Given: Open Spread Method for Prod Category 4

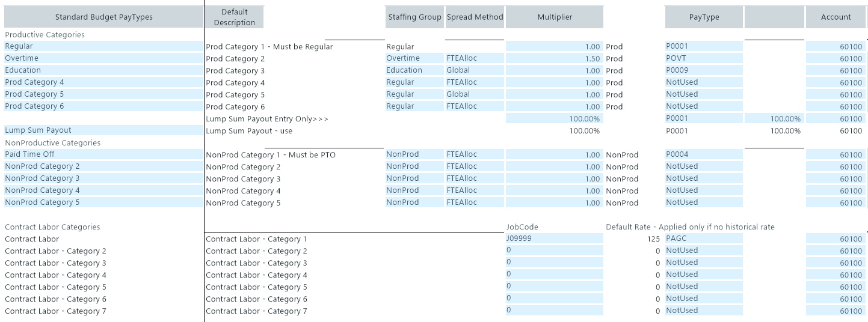Looking at the screenshot, I should tap(474, 82).
